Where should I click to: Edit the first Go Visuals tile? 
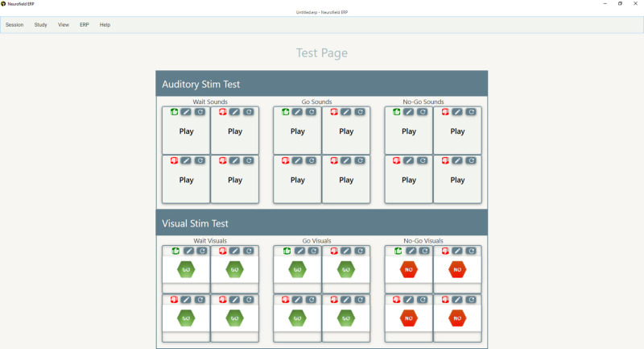(298, 251)
